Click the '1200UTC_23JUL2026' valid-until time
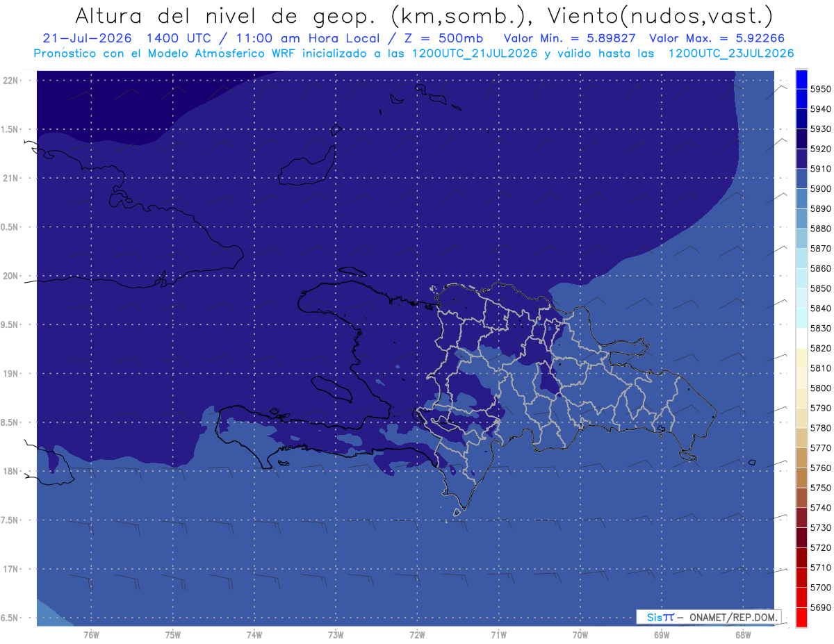 [731, 53]
